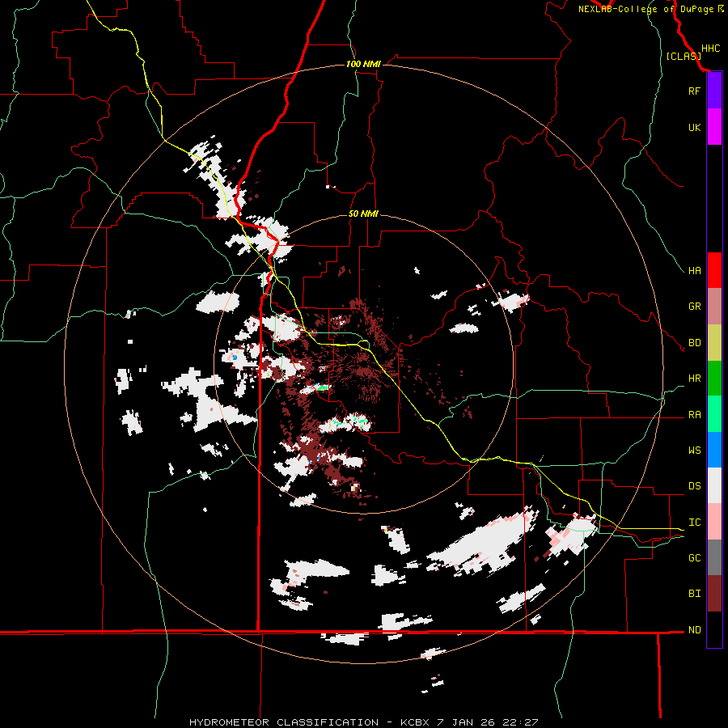Click the GC gray legend swatch
The height and width of the screenshot is (728, 728).
(714, 557)
